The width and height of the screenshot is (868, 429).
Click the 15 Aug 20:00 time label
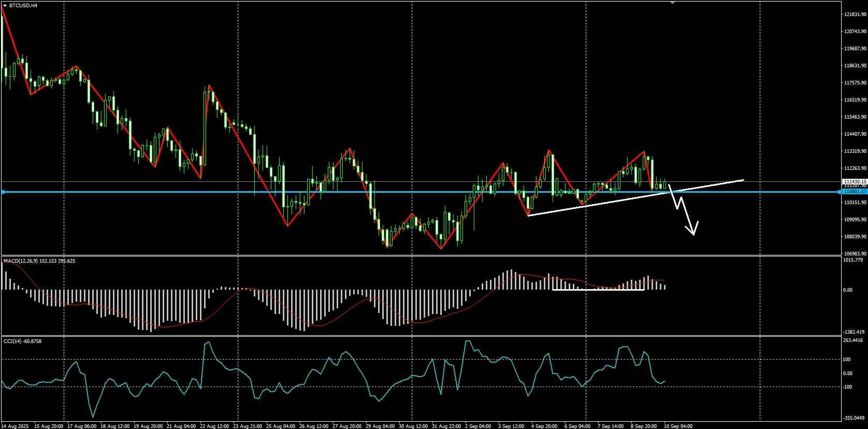click(x=49, y=426)
